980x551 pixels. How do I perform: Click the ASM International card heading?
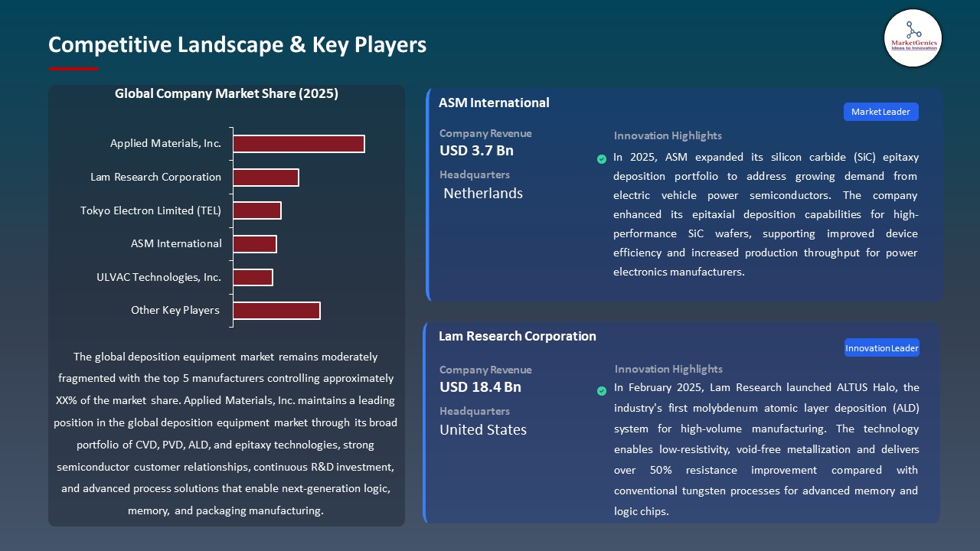(494, 103)
